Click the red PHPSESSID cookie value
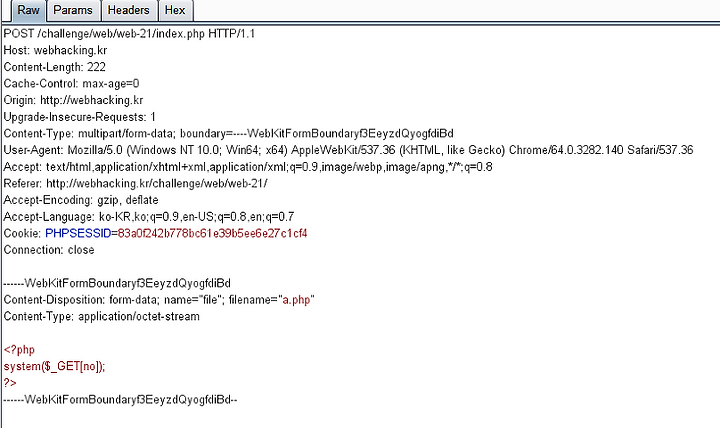 click(x=212, y=233)
